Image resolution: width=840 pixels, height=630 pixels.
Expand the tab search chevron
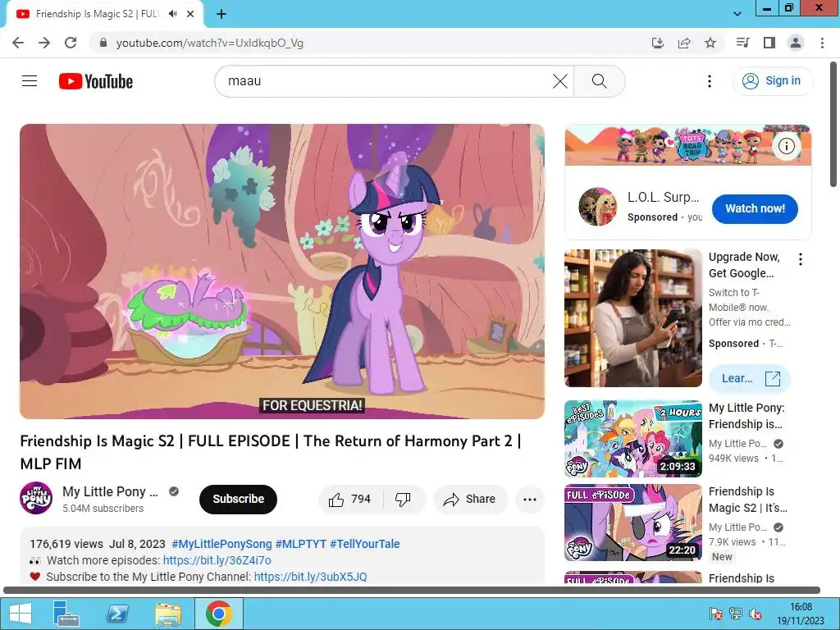click(737, 14)
